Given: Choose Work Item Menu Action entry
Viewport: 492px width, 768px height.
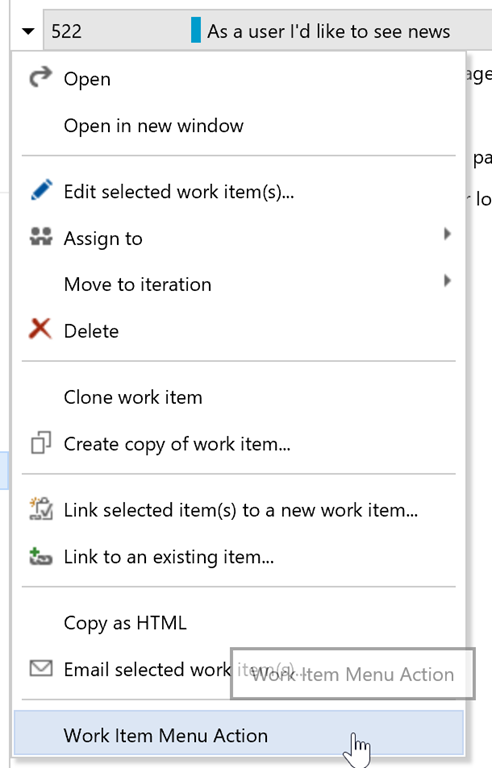Looking at the screenshot, I should 239,733.
